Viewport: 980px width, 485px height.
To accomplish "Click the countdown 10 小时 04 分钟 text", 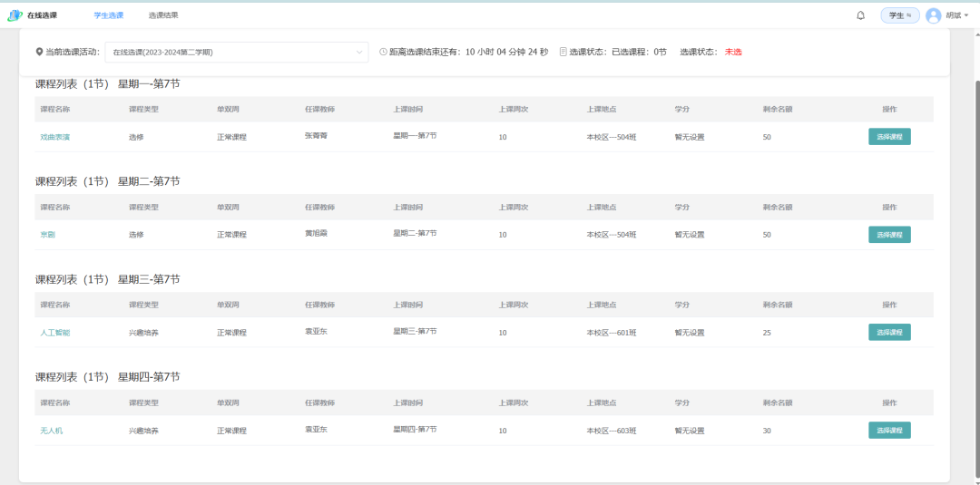I will coord(495,53).
